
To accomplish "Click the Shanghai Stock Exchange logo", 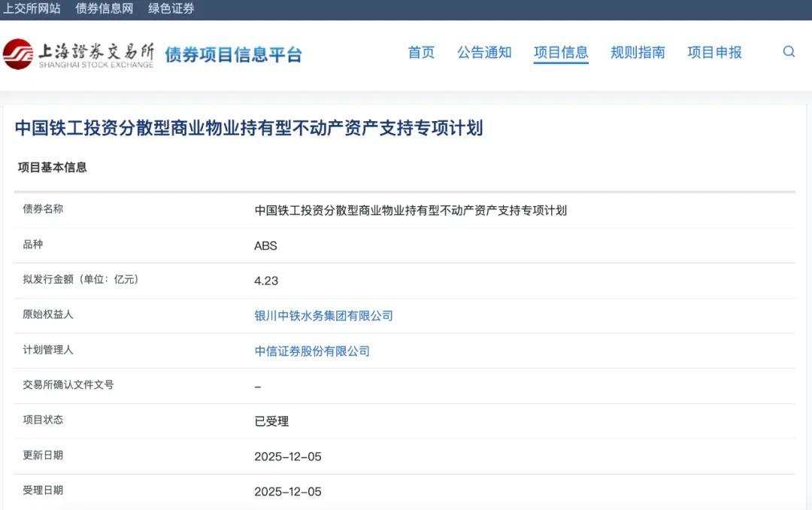I will coord(78,54).
